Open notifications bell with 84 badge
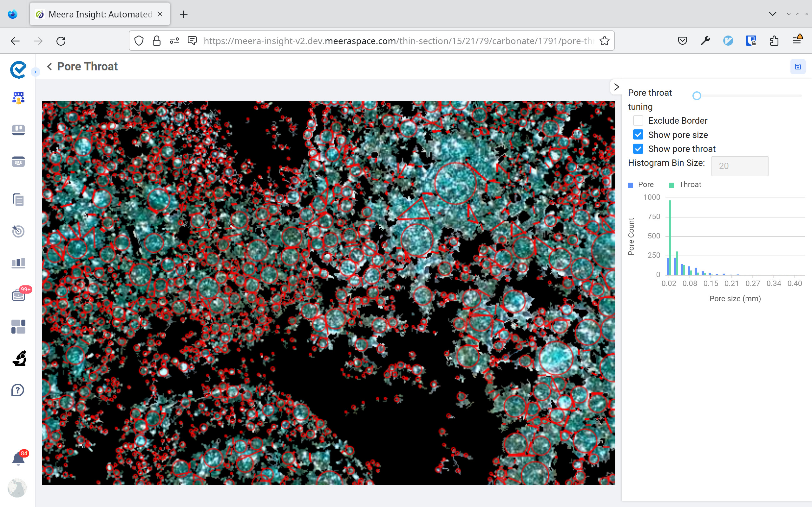812x507 pixels. [x=19, y=458]
